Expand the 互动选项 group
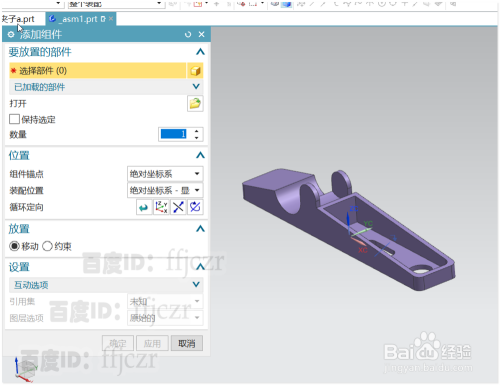The width and height of the screenshot is (500, 385). 196,285
